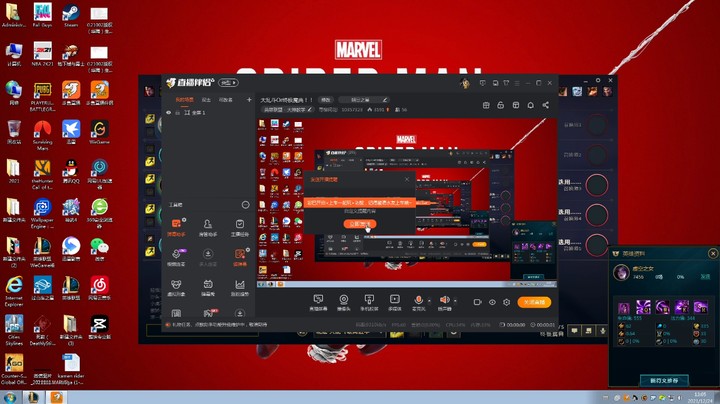Switch to the third scene tab
Viewport: 720px width, 404px height.
pos(225,100)
